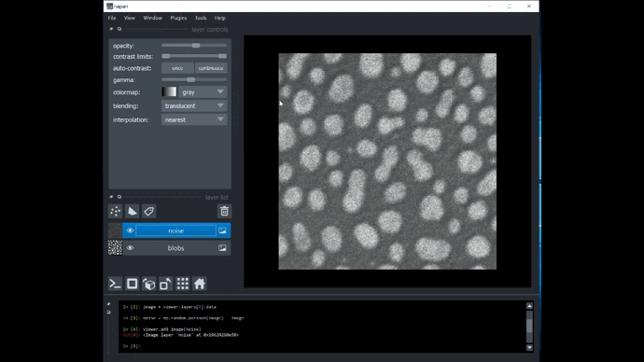Hide the noise layer with eye icon

point(130,230)
